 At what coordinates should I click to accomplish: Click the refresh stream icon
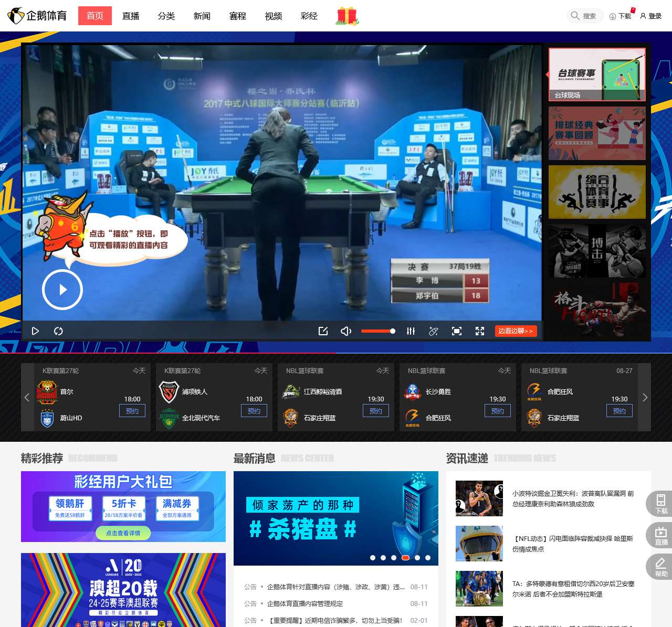[x=58, y=331]
